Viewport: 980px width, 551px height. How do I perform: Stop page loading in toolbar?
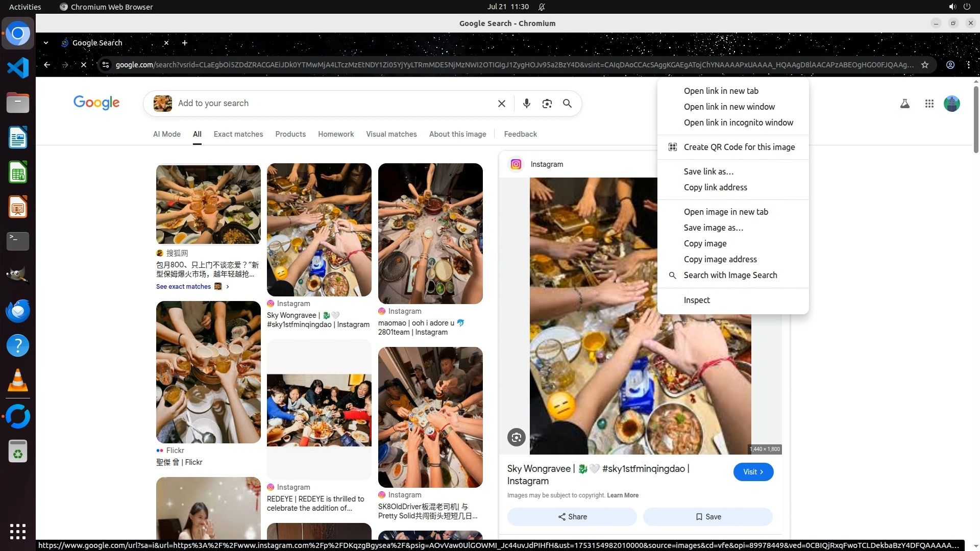click(84, 65)
